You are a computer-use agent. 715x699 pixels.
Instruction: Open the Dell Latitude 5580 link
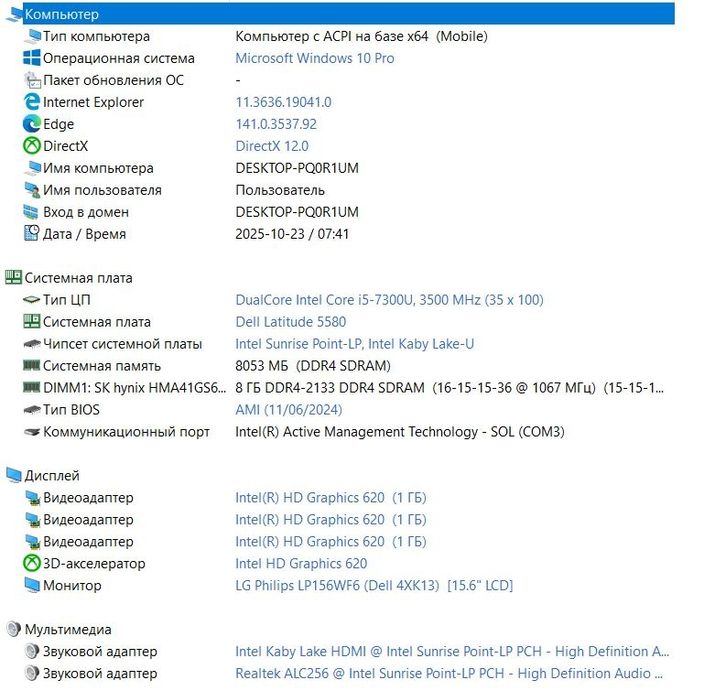coord(290,321)
